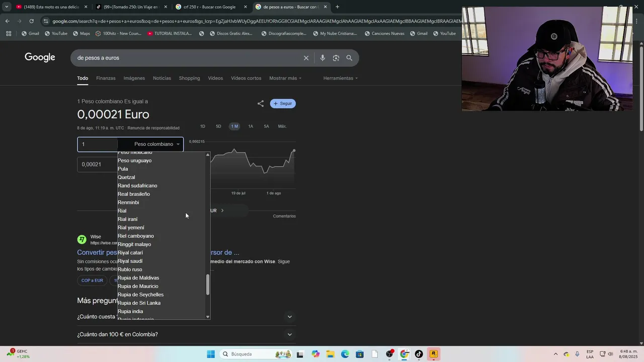Open 'Renuncia de responsabilidad' link
Image resolution: width=644 pixels, height=362 pixels.
tap(153, 128)
